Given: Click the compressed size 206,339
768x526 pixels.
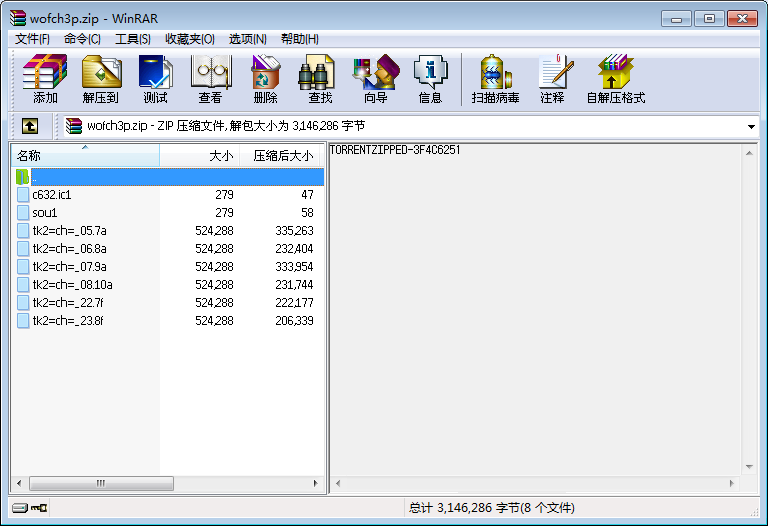Looking at the screenshot, I should point(294,321).
